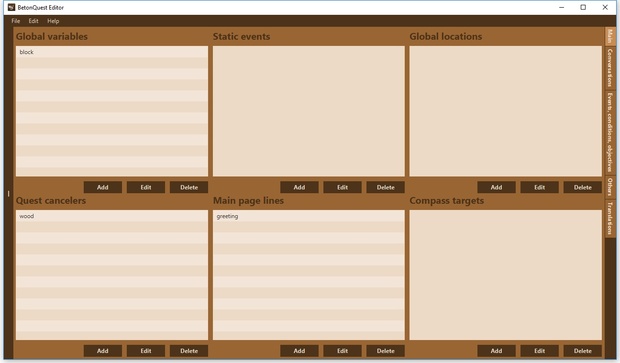The height and width of the screenshot is (363, 620).
Task: Click Delete under Global locations
Action: tap(582, 187)
